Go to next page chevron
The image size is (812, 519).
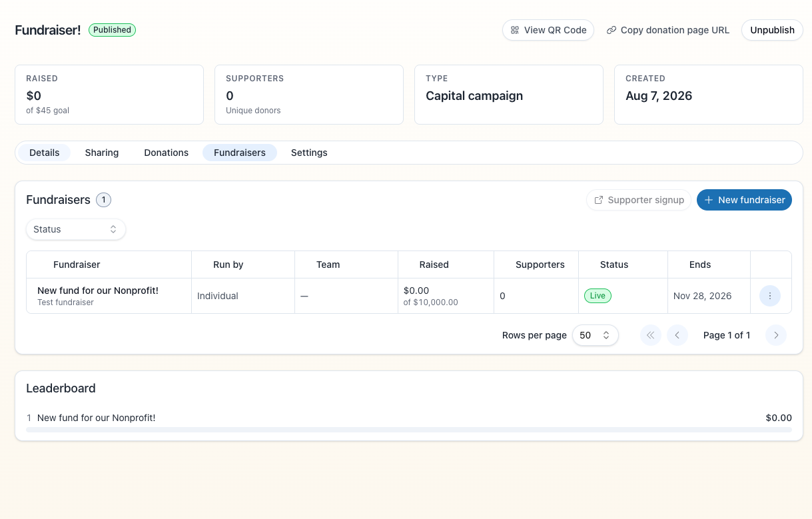tap(776, 335)
